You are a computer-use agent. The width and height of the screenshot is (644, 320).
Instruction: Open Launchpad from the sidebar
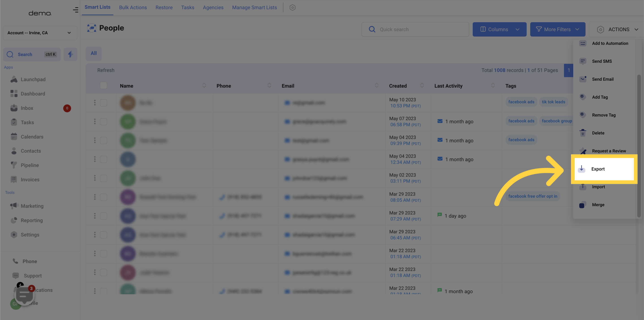28,79
